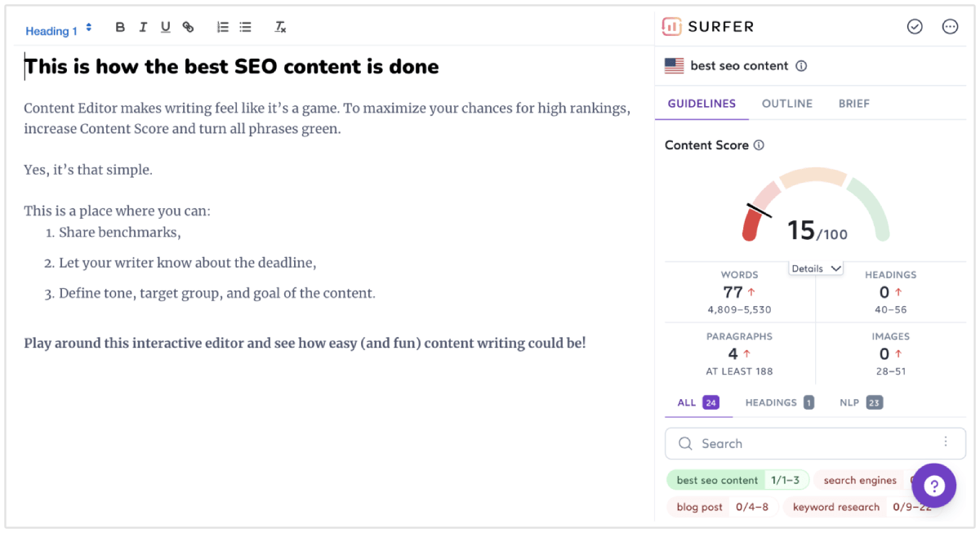
Task: Open the more options ellipsis menu
Action: click(x=950, y=27)
